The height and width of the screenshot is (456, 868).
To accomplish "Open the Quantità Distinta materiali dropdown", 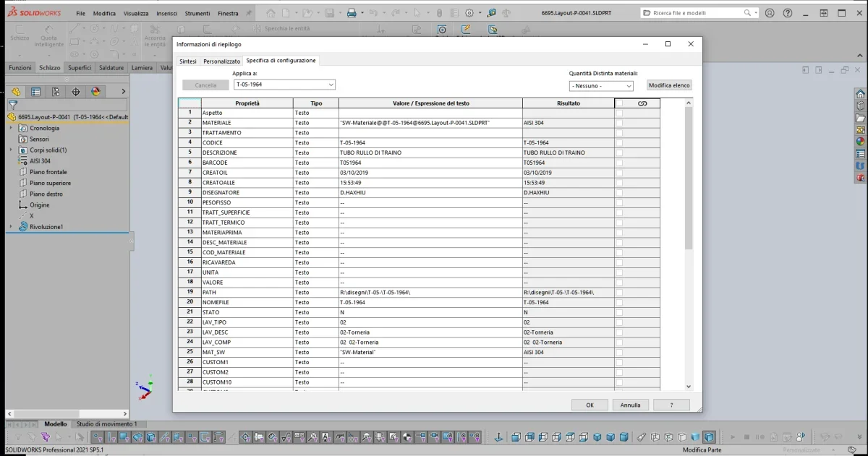I will click(x=601, y=85).
